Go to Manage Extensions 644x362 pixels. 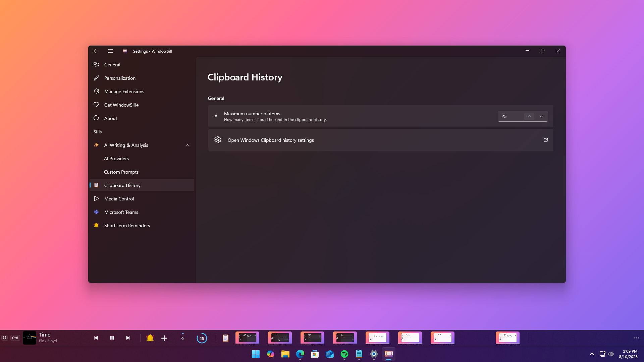pyautogui.click(x=124, y=92)
